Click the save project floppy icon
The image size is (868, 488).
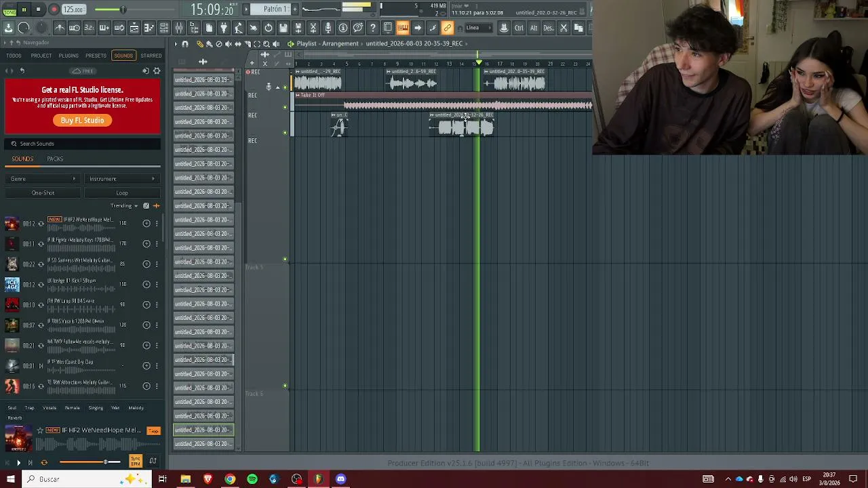point(283,28)
